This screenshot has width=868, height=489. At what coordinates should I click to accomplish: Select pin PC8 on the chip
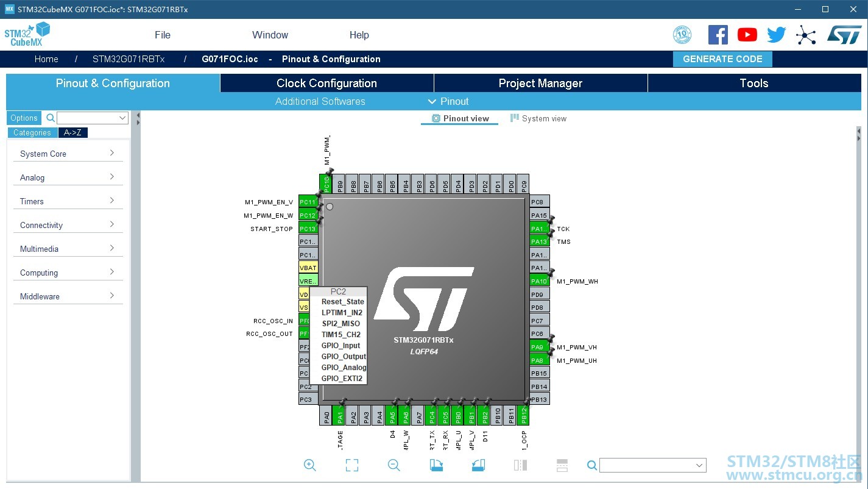(x=540, y=202)
